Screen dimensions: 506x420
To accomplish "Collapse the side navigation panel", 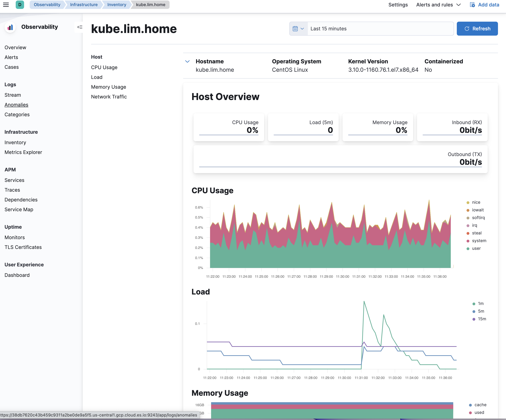I will [x=80, y=27].
